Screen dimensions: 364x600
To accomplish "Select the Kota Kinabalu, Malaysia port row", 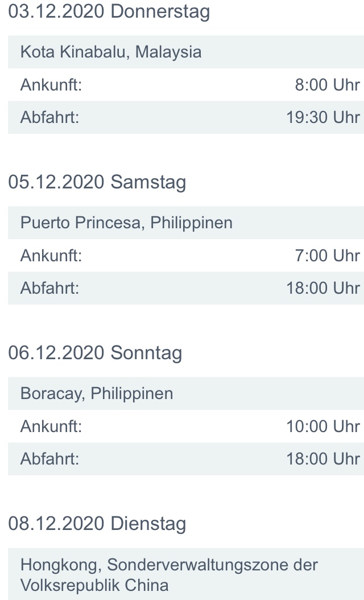I will coord(111,52).
